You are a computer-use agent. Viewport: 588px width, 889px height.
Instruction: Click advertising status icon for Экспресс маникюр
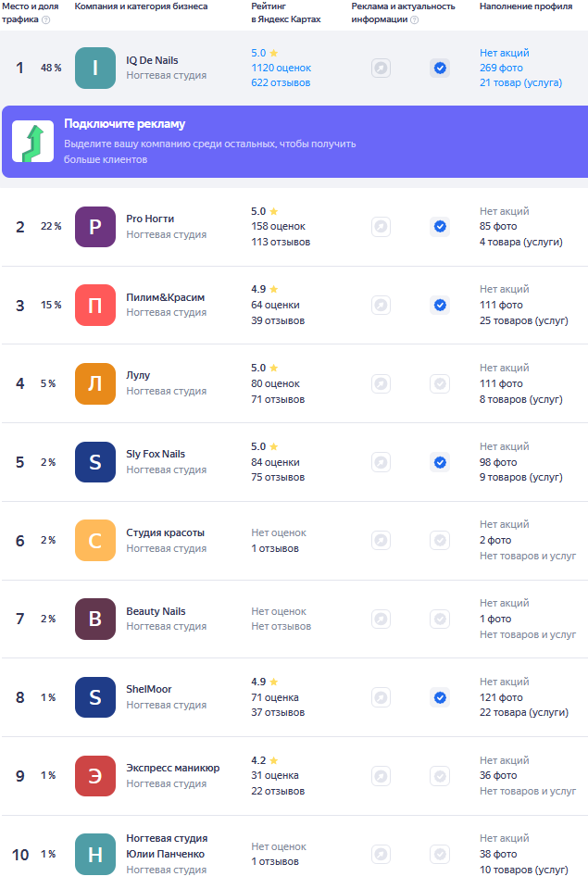coord(381,776)
